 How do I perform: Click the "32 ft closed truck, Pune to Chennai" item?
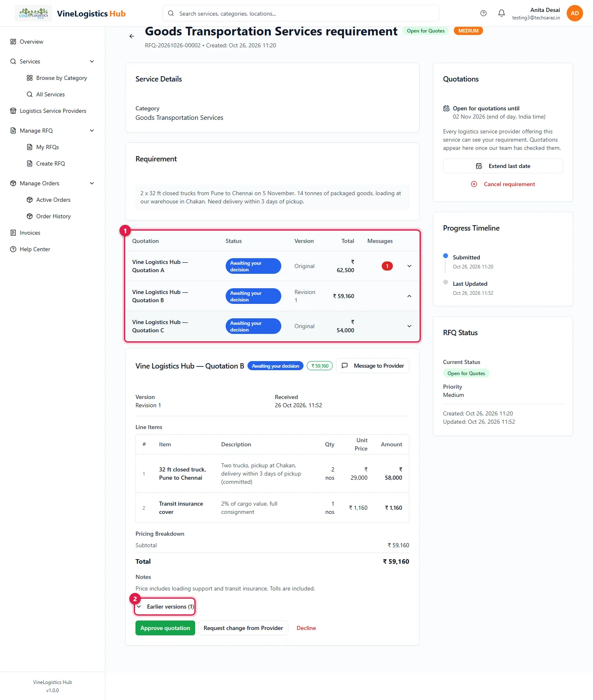click(182, 474)
